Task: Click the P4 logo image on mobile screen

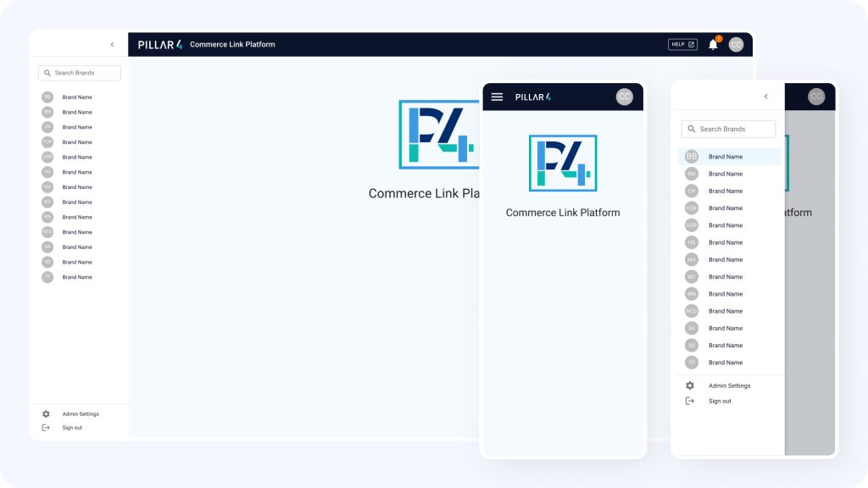Action: coord(563,164)
